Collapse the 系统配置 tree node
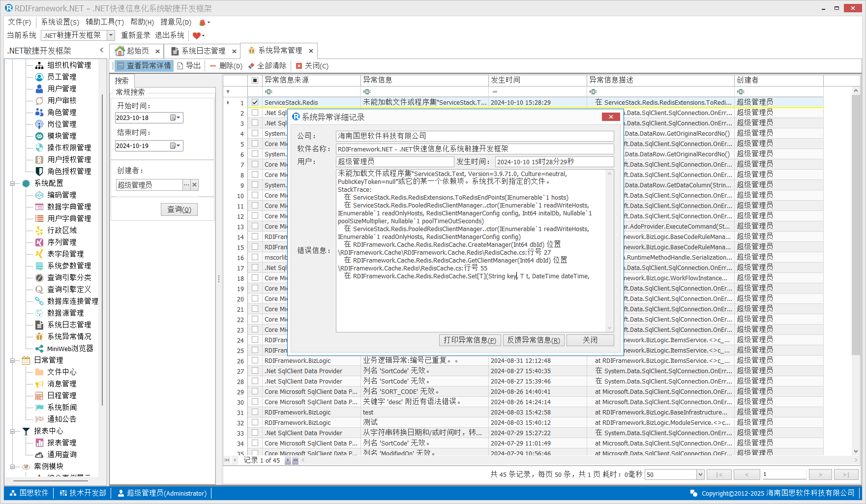The image size is (866, 504). pyautogui.click(x=13, y=183)
